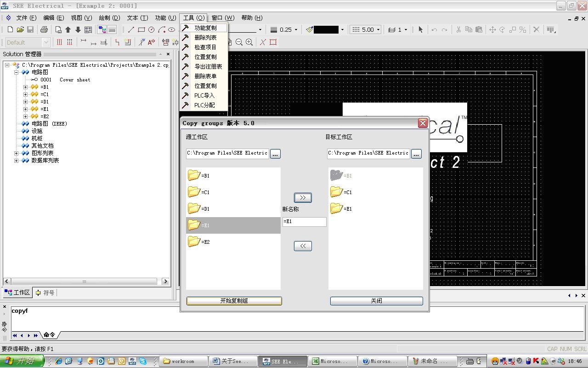
Task: Open the black pen color swatch
Action: pyautogui.click(x=326, y=29)
